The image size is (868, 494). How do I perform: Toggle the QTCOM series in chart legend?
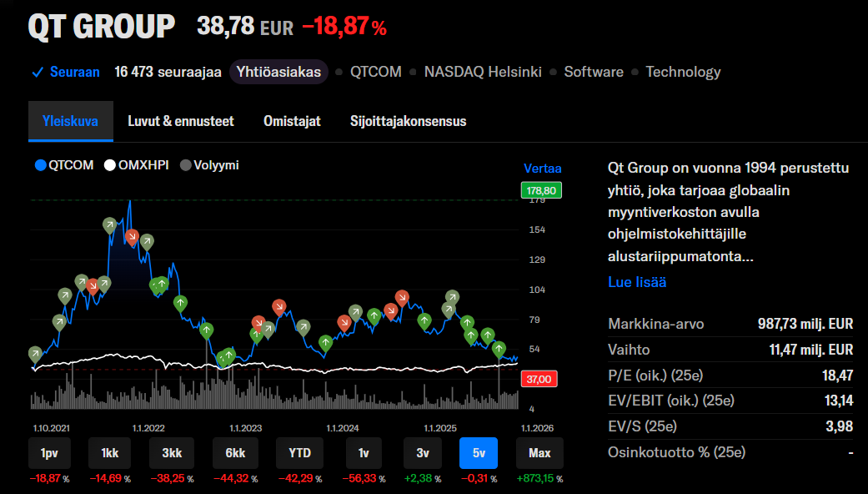point(65,165)
